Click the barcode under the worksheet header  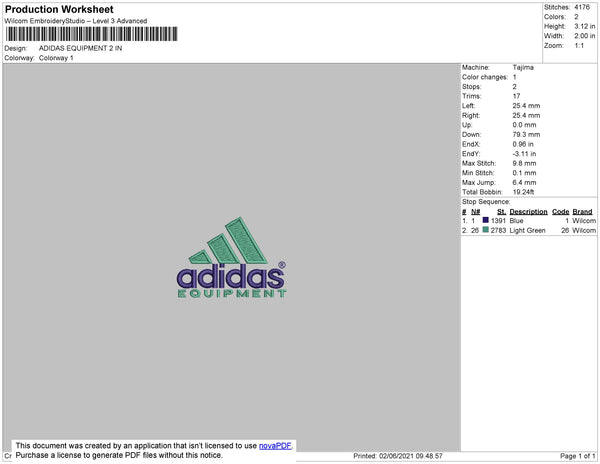pos(91,34)
